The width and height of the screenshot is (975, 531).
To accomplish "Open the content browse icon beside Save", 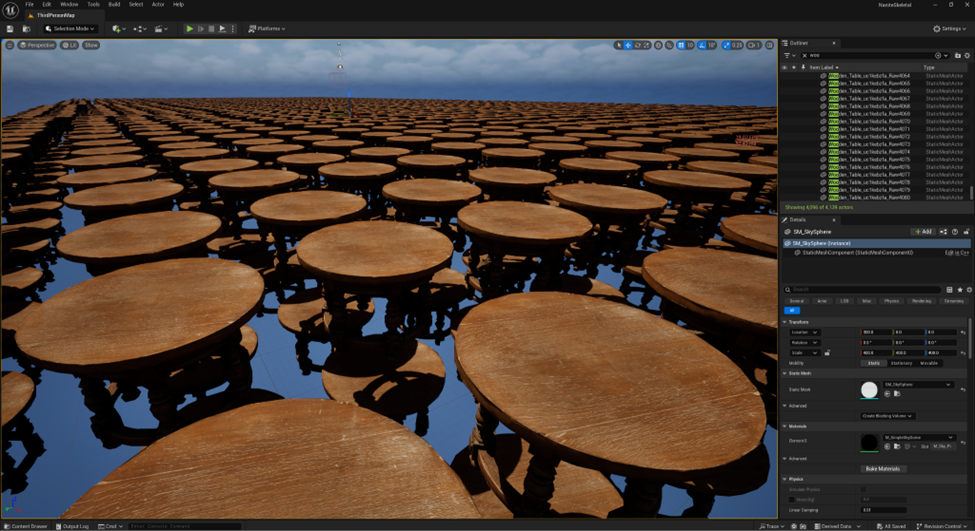I will [26, 29].
